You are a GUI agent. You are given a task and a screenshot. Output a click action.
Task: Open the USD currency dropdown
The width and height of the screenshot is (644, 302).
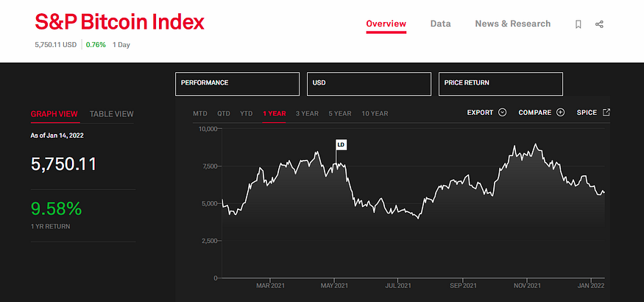[369, 84]
